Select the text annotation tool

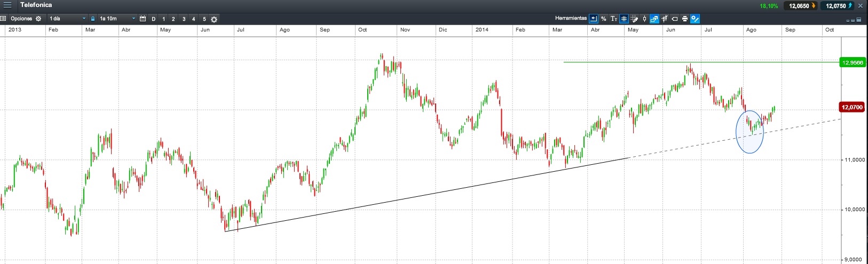[x=614, y=19]
